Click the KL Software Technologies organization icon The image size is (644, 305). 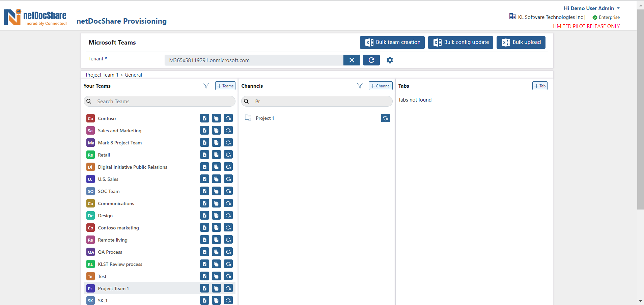click(x=512, y=17)
